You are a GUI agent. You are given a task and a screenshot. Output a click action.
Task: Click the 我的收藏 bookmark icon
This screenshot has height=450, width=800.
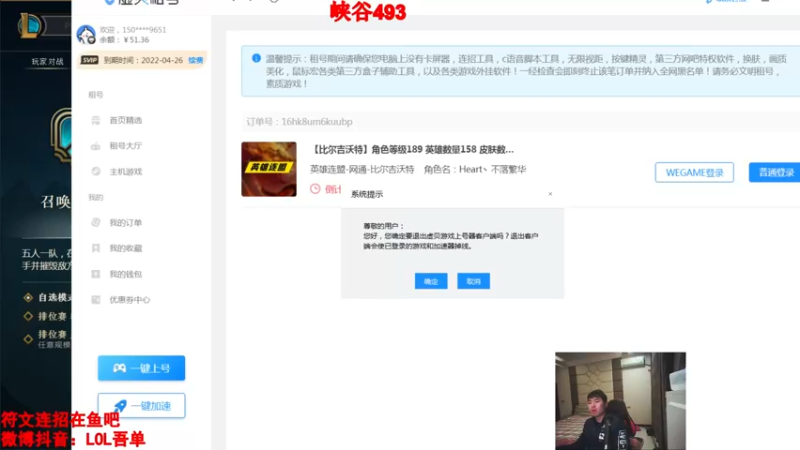tap(95, 248)
